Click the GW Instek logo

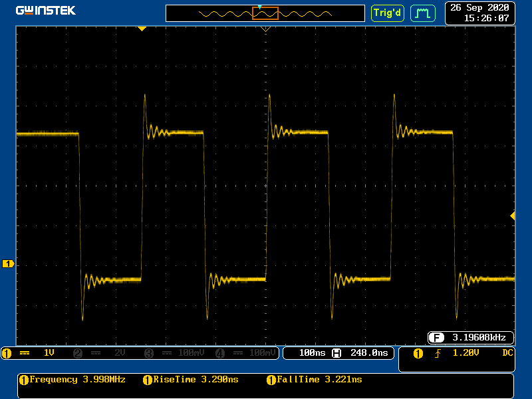coord(46,11)
